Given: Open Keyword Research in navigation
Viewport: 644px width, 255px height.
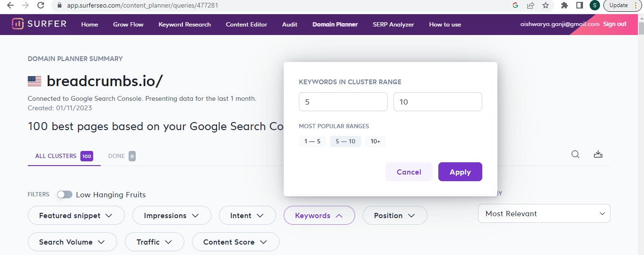Looking at the screenshot, I should pos(185,24).
